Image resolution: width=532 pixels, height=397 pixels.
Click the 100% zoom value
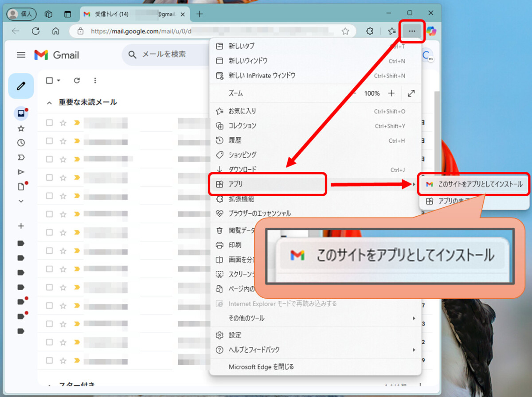coord(372,93)
